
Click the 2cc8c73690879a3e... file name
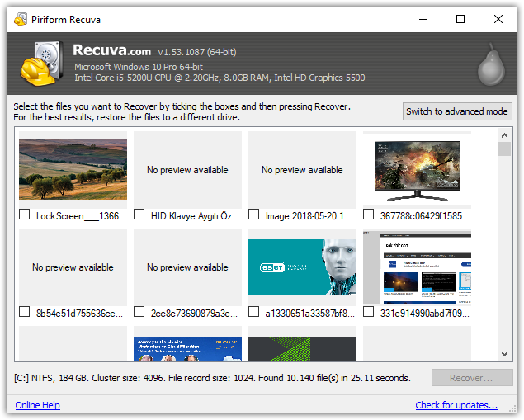tap(194, 314)
